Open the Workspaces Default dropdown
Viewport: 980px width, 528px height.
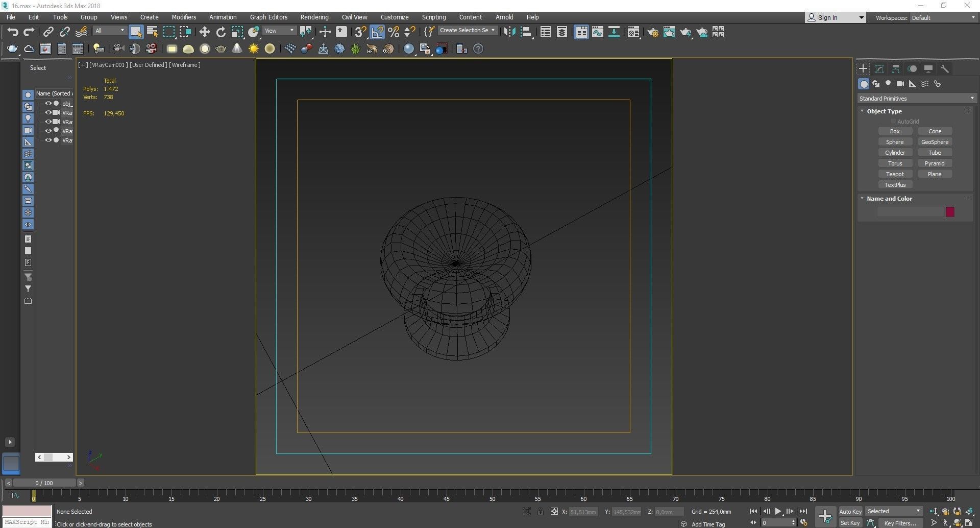[x=943, y=17]
